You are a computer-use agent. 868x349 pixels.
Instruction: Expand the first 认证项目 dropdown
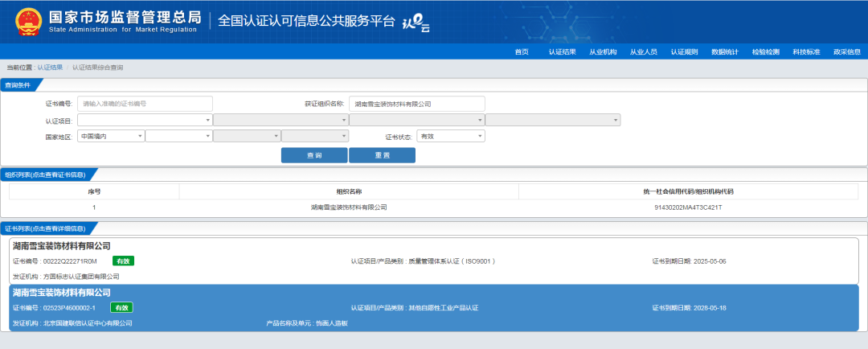145,120
